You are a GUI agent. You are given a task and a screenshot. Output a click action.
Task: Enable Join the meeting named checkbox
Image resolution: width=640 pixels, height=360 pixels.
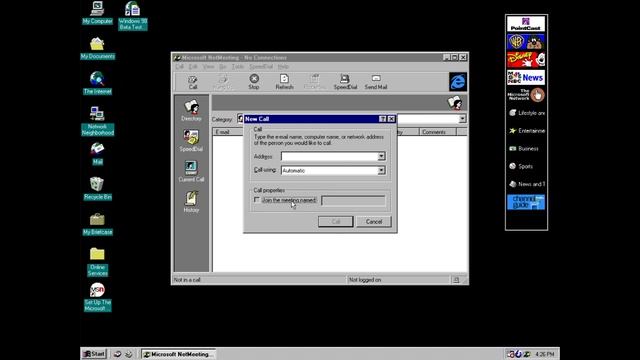pyautogui.click(x=257, y=200)
